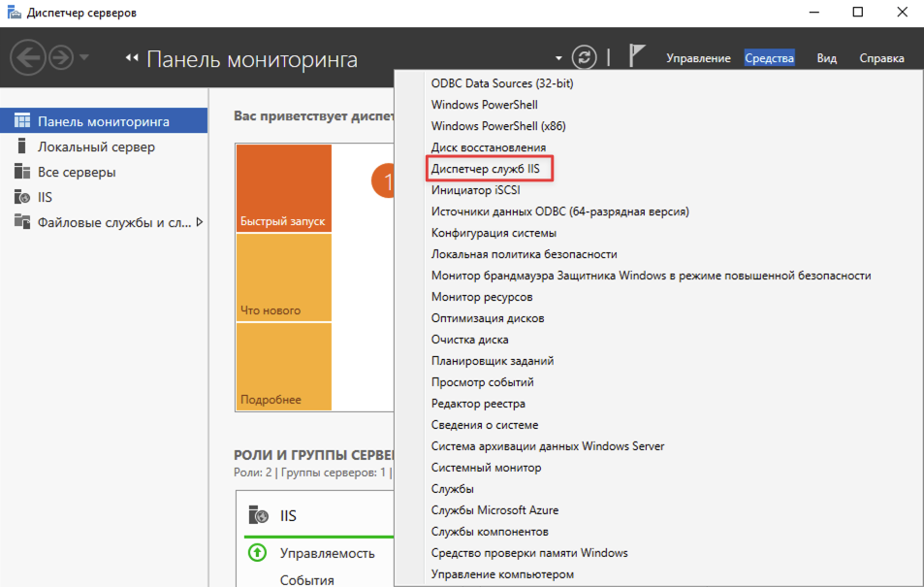The image size is (924, 587).
Task: Click the Панель мониторинга header title
Action: pyautogui.click(x=252, y=59)
